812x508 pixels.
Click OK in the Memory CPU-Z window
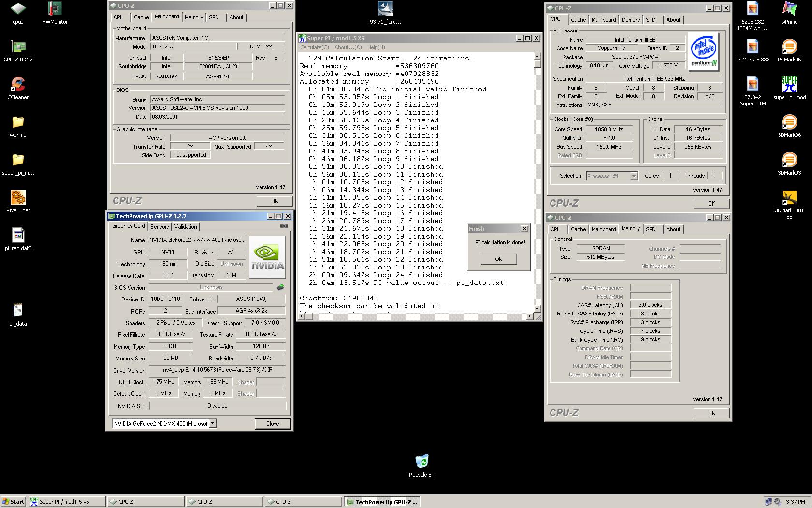pos(711,413)
